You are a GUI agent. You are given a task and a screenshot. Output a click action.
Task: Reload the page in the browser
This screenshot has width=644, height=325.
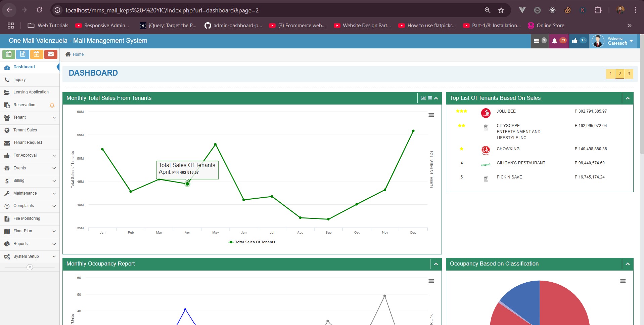pos(39,10)
